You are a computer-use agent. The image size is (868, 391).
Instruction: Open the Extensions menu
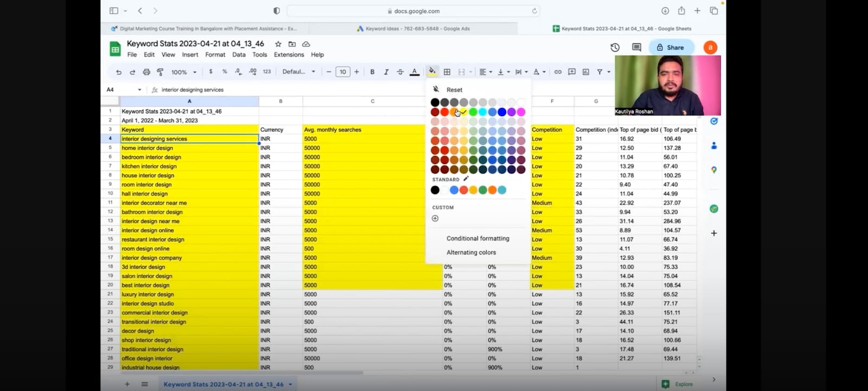(289, 55)
